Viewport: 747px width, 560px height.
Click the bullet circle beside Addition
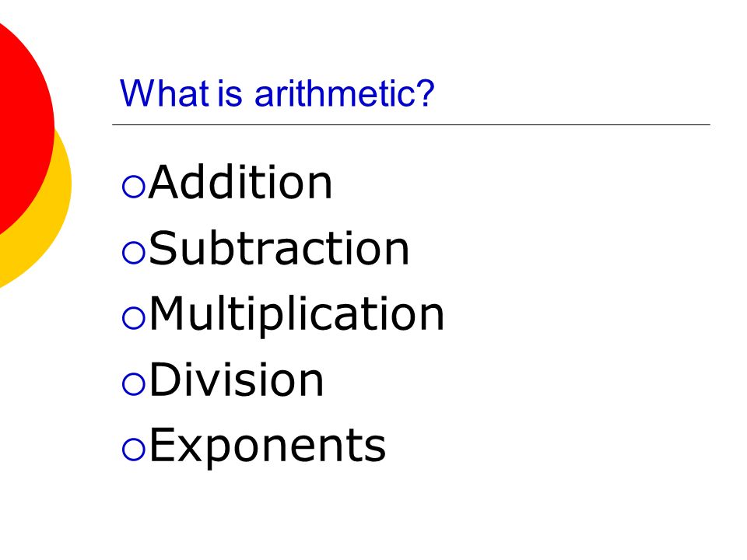(133, 186)
